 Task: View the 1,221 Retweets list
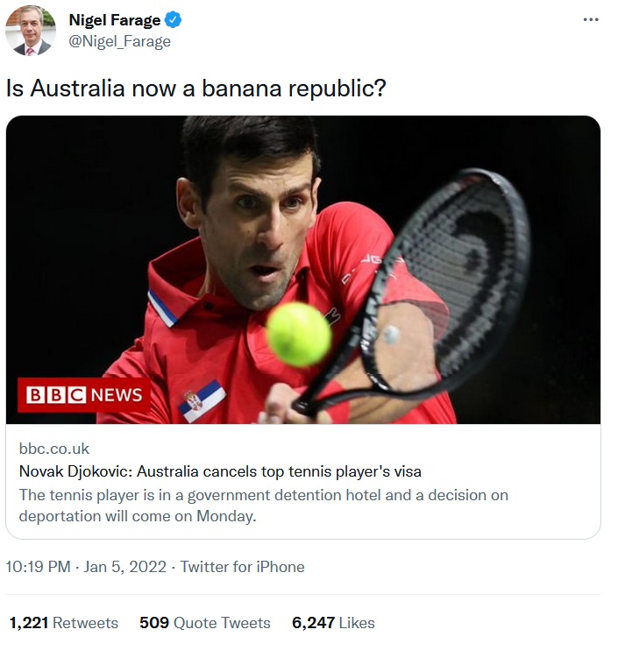click(x=63, y=623)
